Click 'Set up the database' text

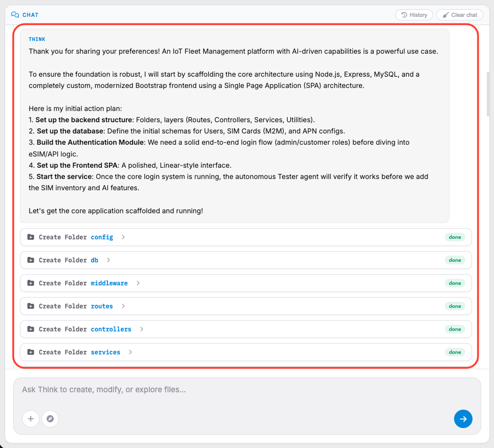(70, 131)
